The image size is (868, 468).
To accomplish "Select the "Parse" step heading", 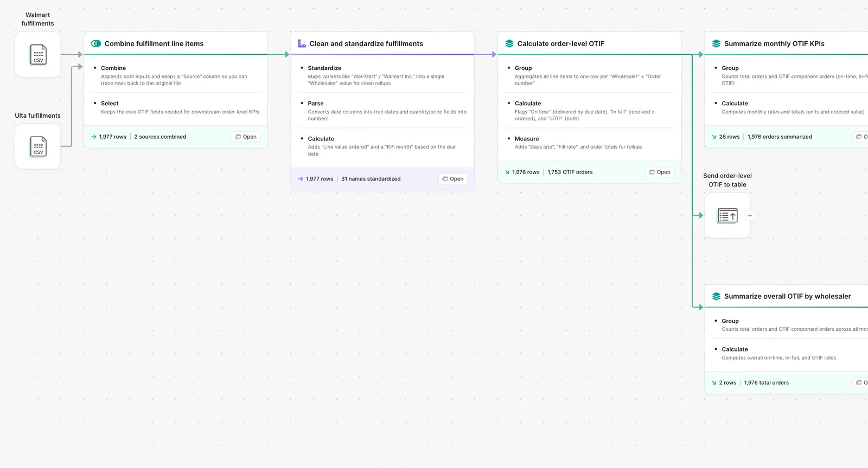I will tap(316, 104).
